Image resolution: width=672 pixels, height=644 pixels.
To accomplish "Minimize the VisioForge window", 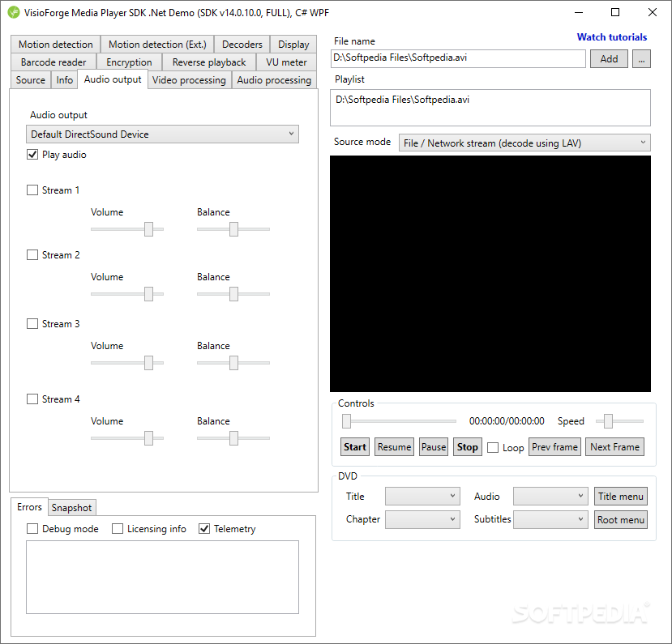I will coord(579,12).
